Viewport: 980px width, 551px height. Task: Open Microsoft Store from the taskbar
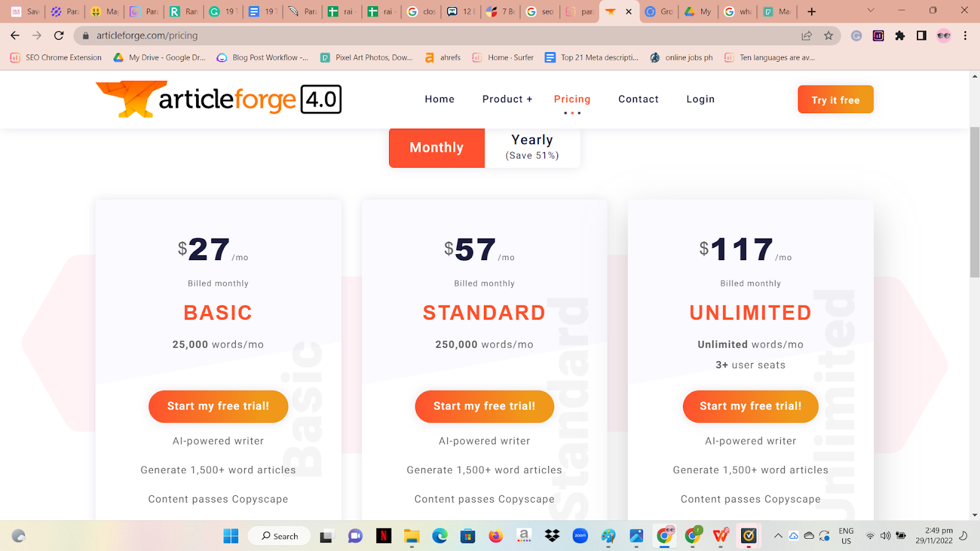point(468,536)
